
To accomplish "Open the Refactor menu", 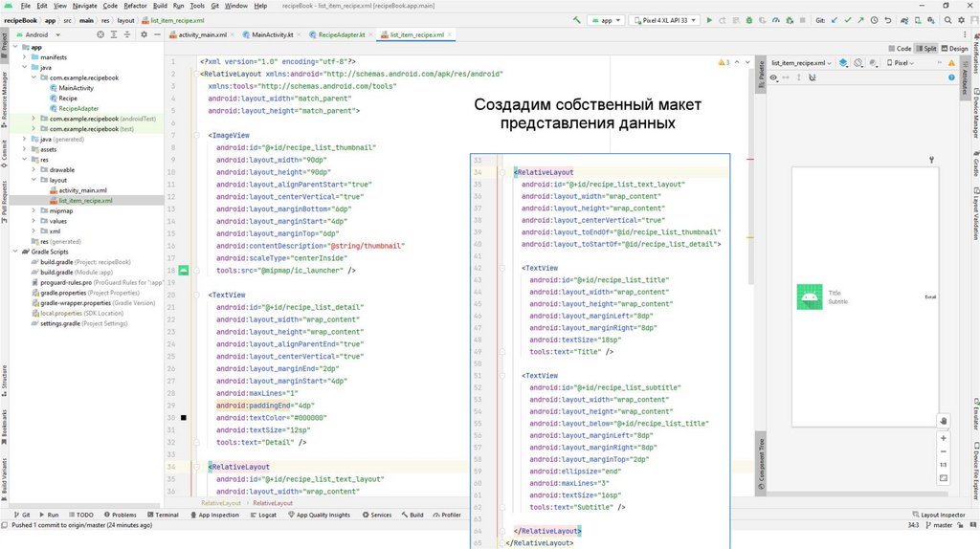I will point(135,6).
